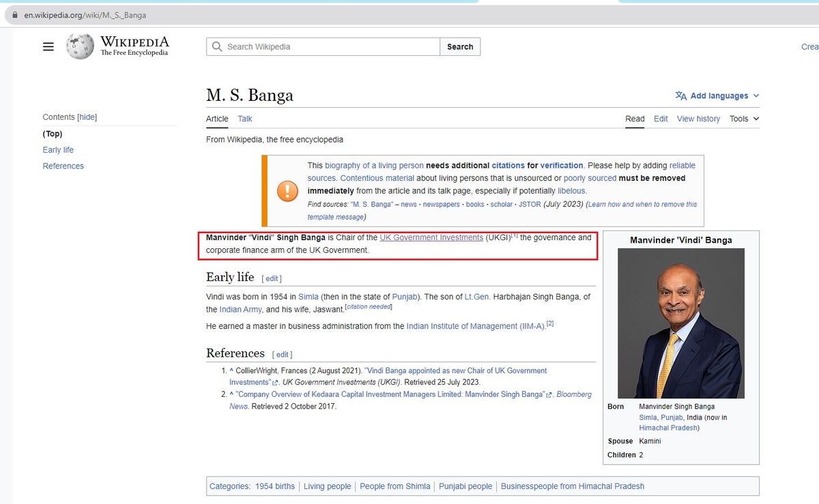Jump to References in contents

(63, 166)
